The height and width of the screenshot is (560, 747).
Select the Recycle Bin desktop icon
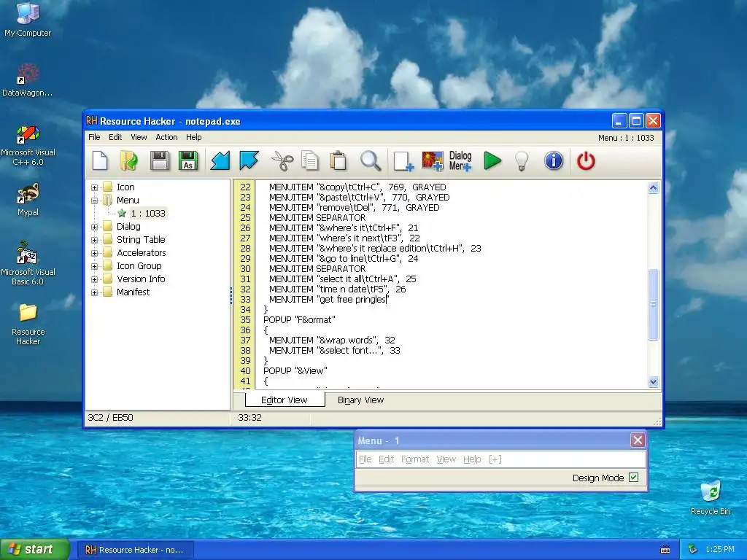[711, 498]
